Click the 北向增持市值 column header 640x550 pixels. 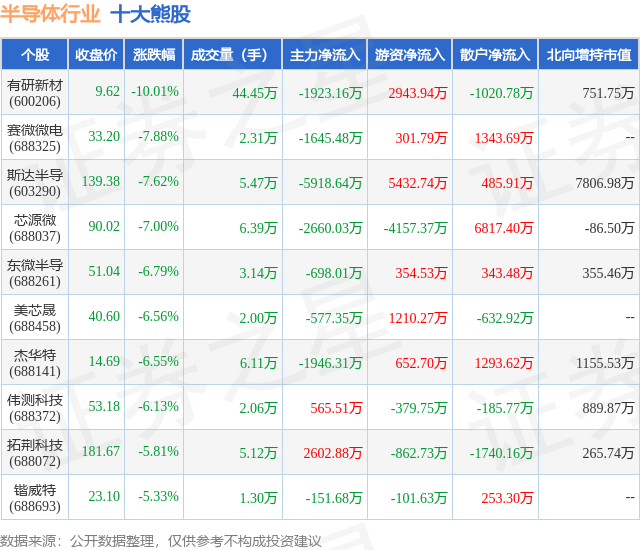(589, 55)
